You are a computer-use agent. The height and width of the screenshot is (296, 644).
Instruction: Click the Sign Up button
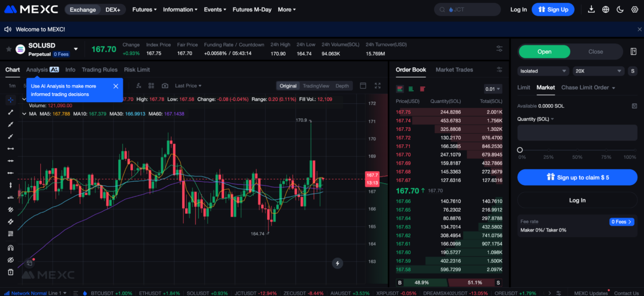pyautogui.click(x=553, y=9)
